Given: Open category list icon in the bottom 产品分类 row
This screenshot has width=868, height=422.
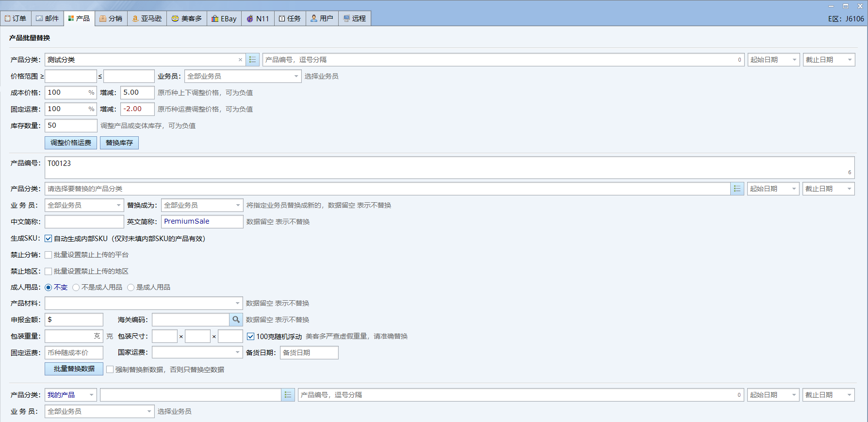Looking at the screenshot, I should [x=288, y=395].
